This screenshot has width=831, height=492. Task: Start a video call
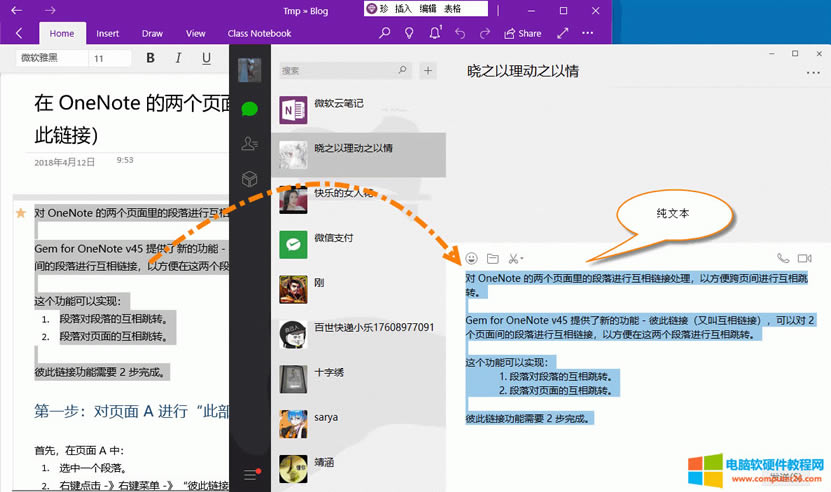tap(805, 259)
